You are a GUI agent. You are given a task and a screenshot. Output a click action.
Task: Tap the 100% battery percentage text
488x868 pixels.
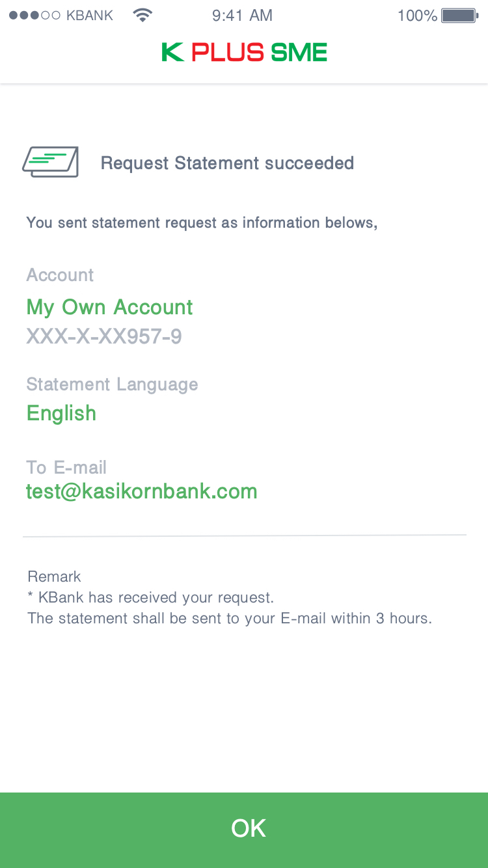[x=417, y=16]
